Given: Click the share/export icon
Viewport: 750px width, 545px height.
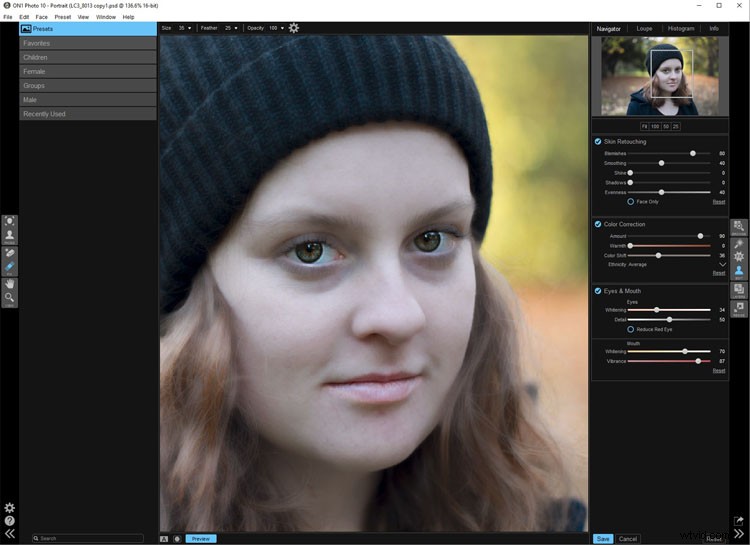Looking at the screenshot, I should click(x=739, y=520).
